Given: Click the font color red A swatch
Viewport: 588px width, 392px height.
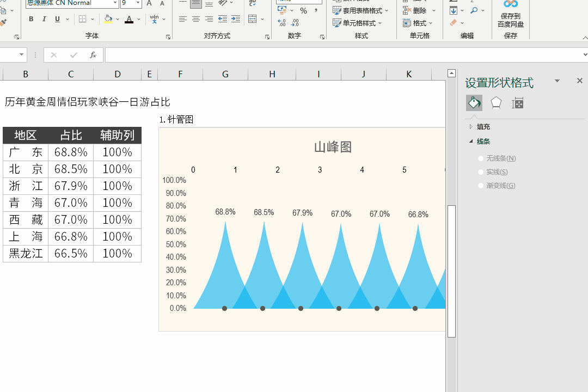Looking at the screenshot, I should (x=128, y=19).
